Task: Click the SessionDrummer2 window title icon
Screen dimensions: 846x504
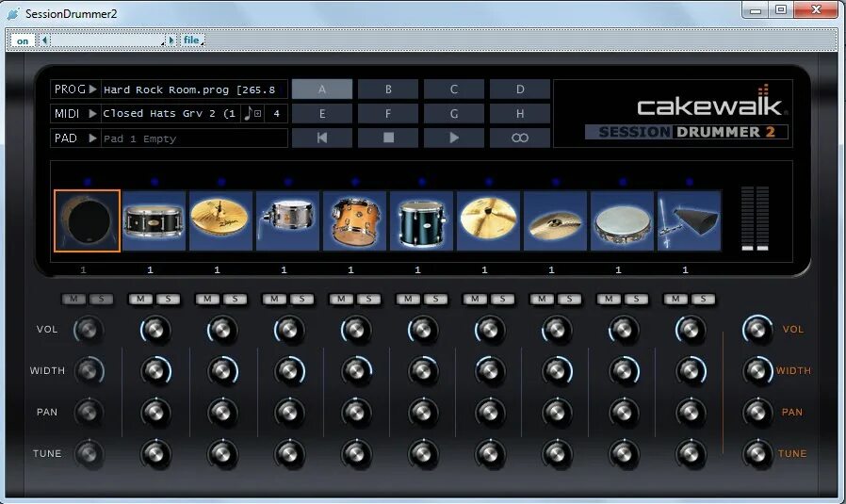Action: (13, 14)
